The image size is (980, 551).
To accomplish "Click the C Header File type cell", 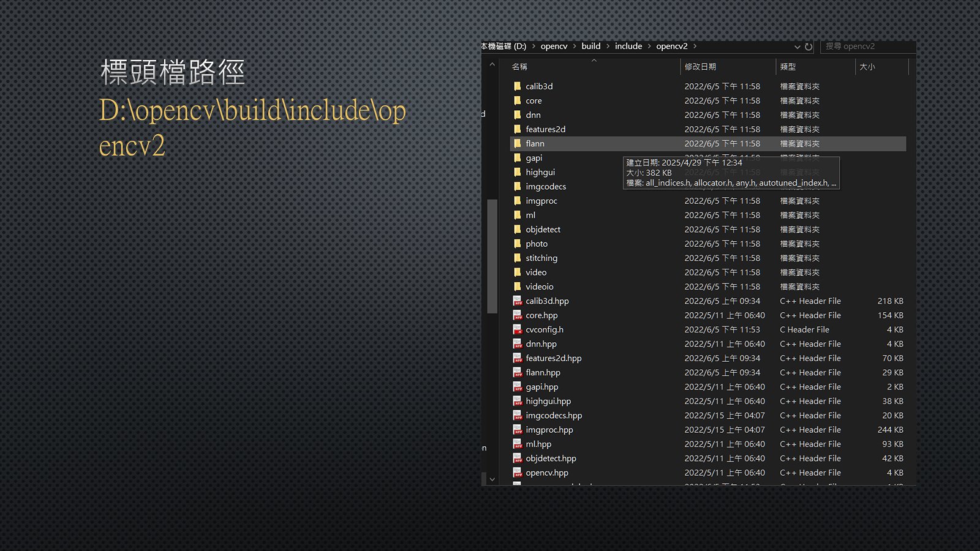I will 804,329.
